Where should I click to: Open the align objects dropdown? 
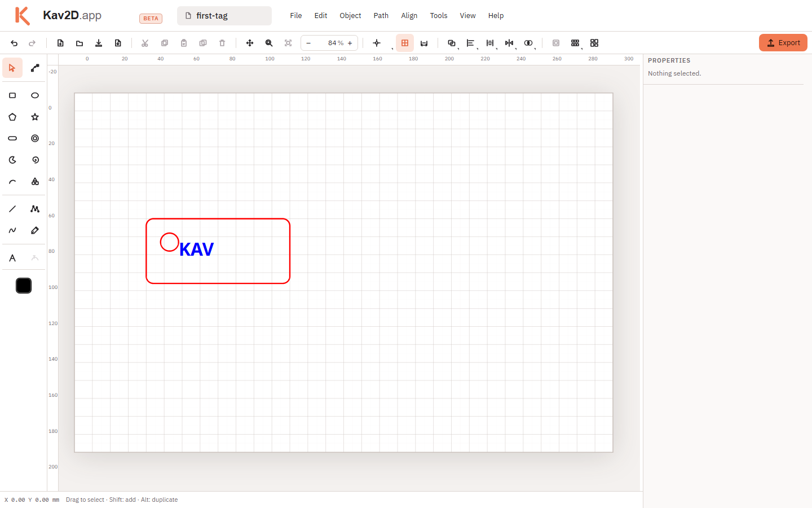click(471, 43)
